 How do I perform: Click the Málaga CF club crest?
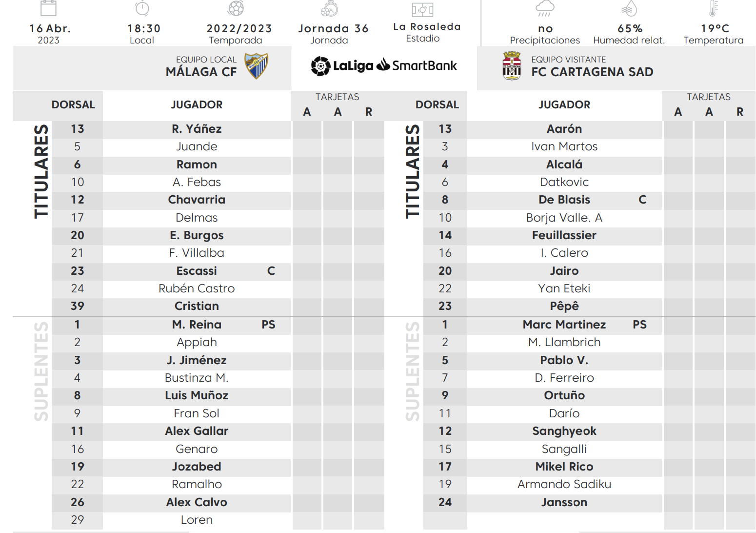coord(256,66)
